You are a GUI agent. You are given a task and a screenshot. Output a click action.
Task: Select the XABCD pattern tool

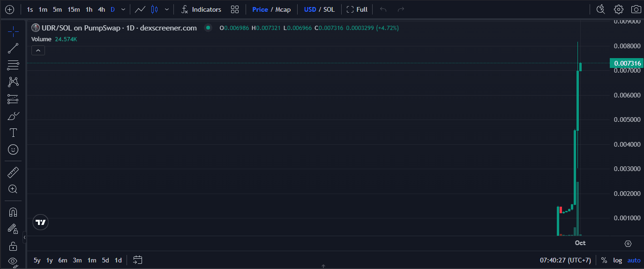coord(13,82)
